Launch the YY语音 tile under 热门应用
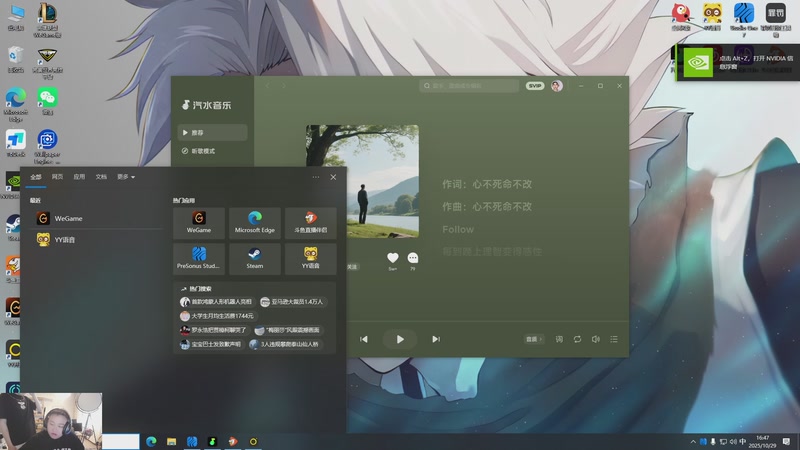The image size is (800, 450). pyautogui.click(x=310, y=259)
